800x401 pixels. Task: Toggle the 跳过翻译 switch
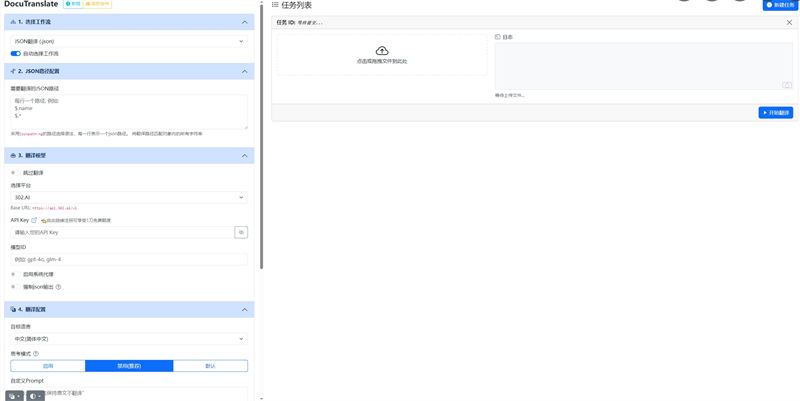tap(14, 172)
